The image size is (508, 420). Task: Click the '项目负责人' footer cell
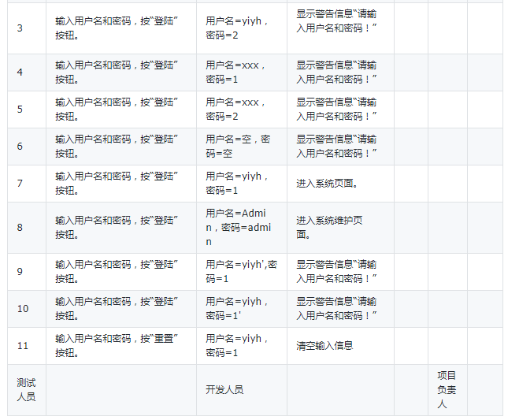coord(447,390)
